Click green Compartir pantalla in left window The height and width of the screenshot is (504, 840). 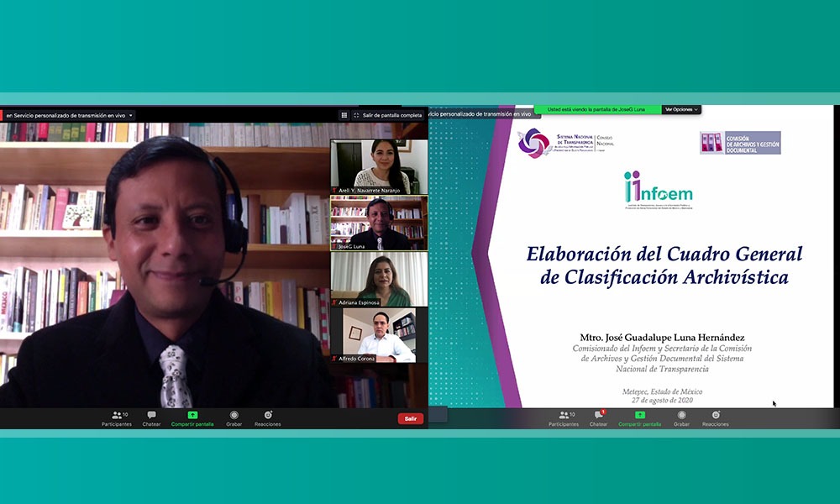click(x=192, y=417)
